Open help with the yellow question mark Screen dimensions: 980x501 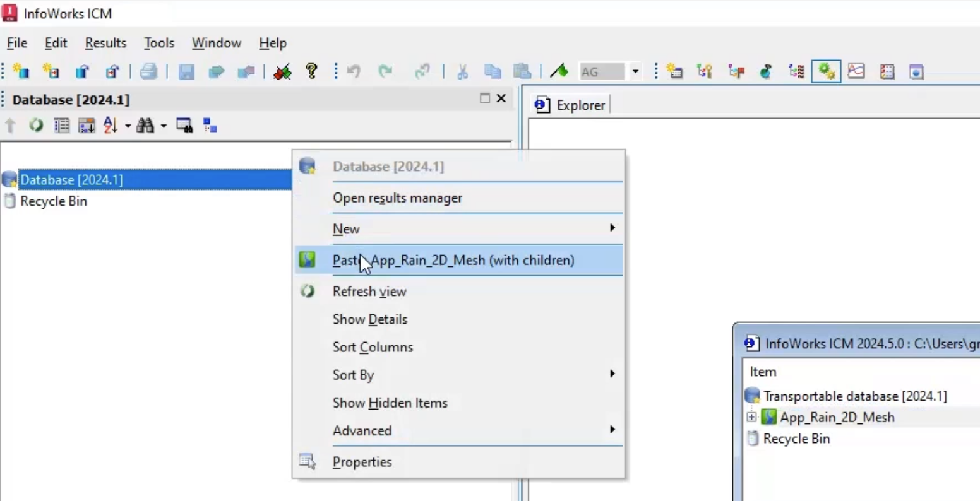coord(311,71)
